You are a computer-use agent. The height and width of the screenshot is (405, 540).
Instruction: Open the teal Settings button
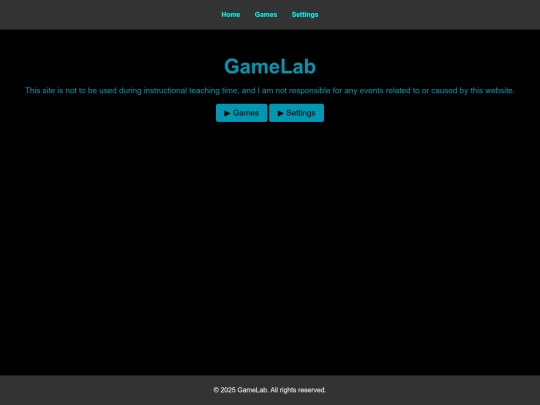[x=297, y=113]
